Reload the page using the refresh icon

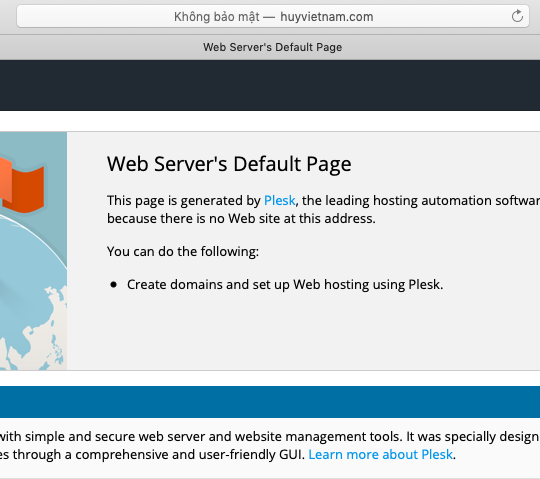(x=517, y=16)
